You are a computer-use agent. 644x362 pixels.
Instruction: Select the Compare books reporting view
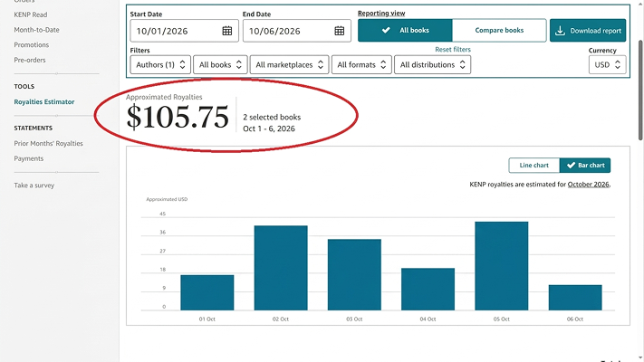(499, 30)
